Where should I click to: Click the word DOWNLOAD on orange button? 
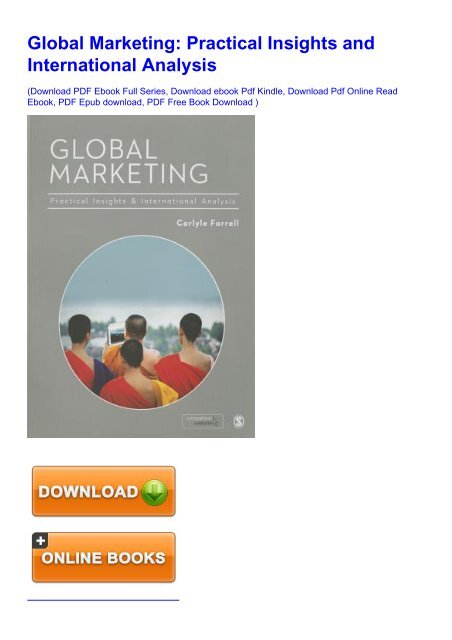[x=88, y=491]
